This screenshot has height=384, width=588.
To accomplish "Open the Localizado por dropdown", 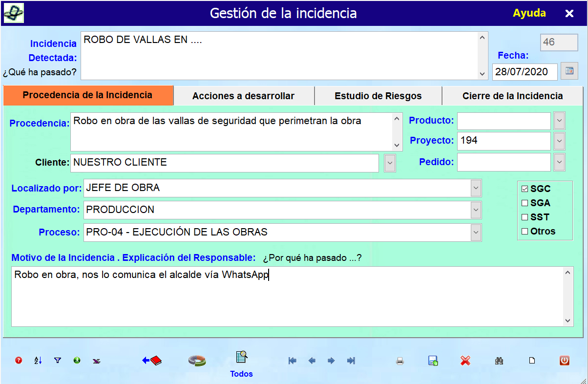I will coord(476,188).
